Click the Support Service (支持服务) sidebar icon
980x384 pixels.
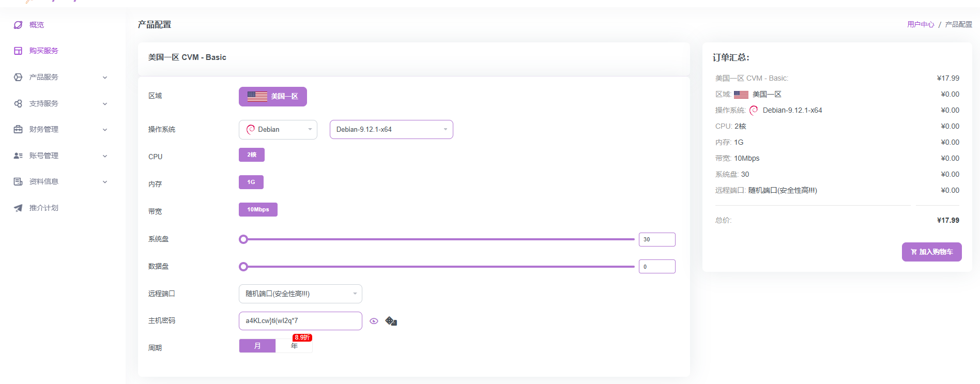pos(18,103)
